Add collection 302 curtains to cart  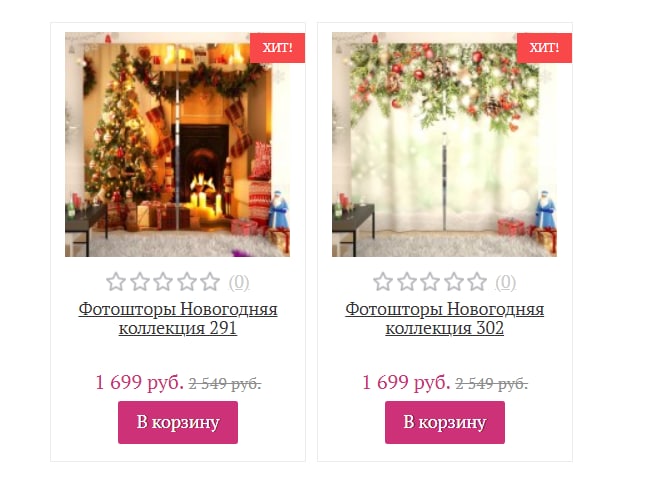click(x=444, y=422)
